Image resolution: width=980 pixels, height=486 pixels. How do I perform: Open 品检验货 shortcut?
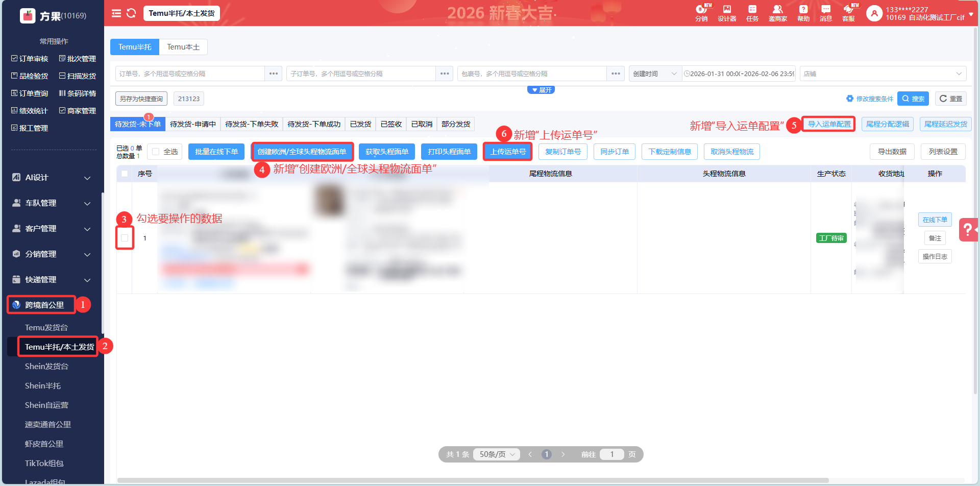[30, 76]
